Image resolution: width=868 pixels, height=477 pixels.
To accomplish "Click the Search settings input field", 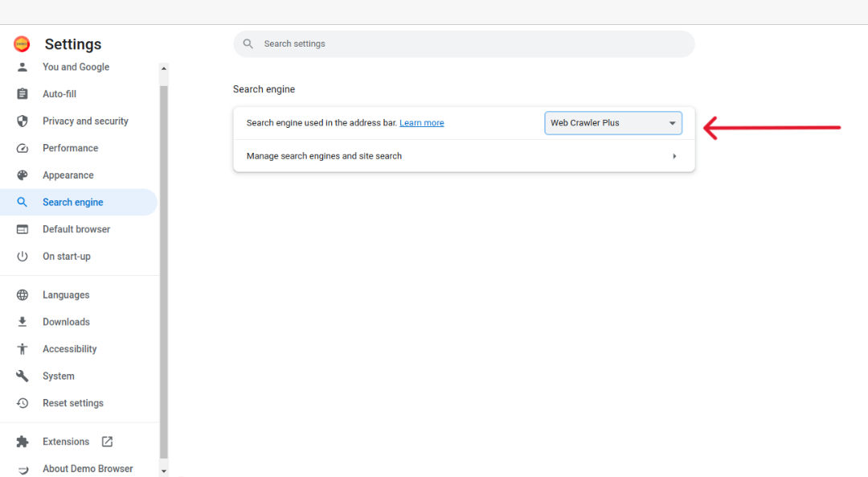I will [464, 43].
